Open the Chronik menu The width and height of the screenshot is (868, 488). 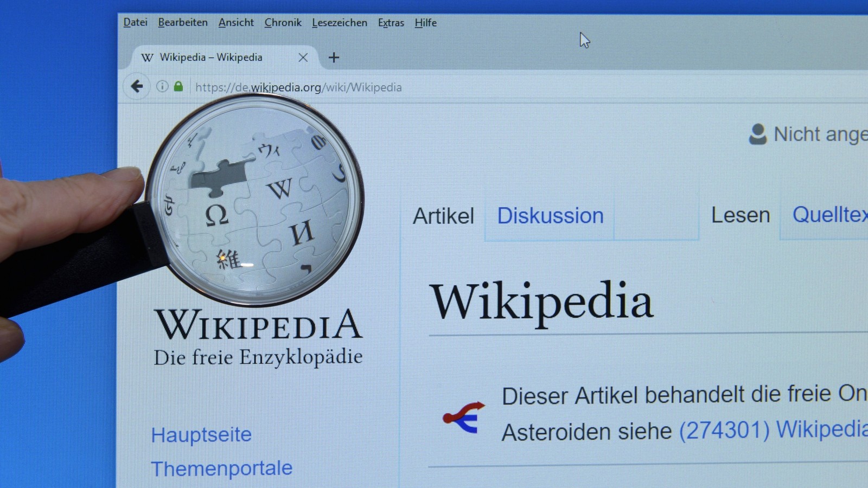pos(283,23)
